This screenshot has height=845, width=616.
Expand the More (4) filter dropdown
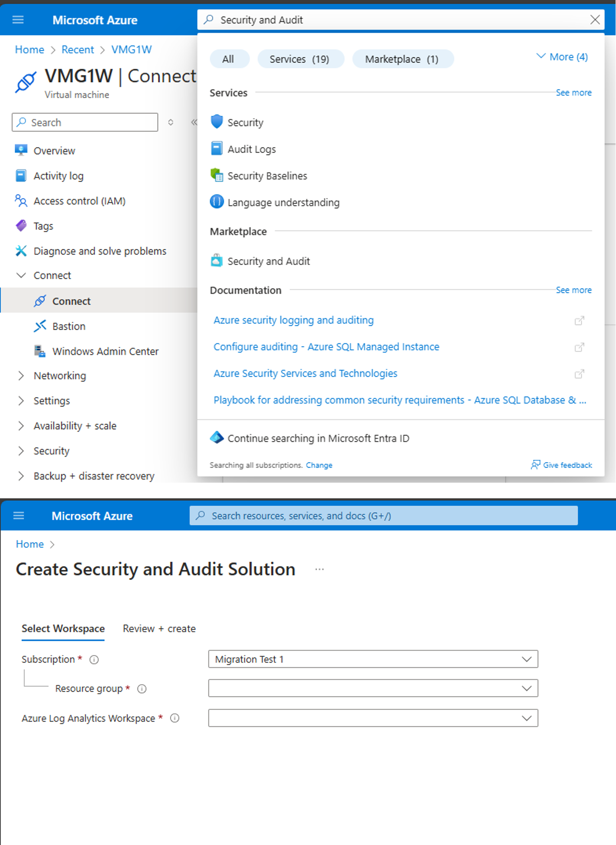click(562, 57)
